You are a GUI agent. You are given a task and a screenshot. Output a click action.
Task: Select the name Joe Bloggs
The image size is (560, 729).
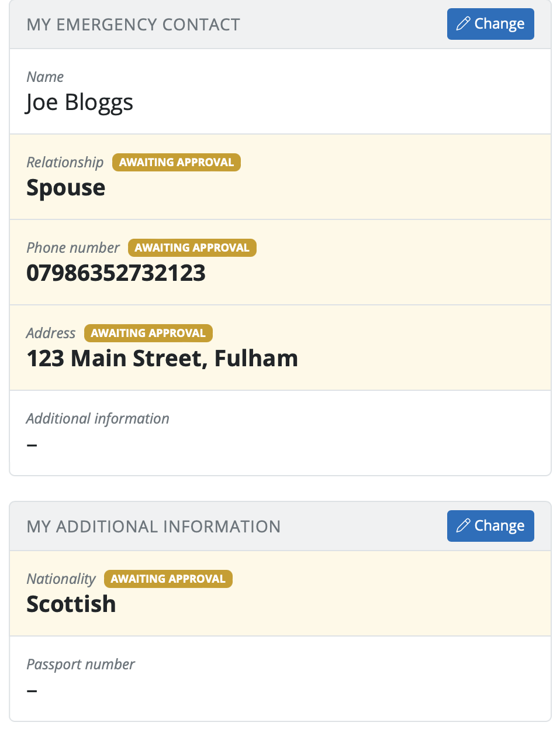pyautogui.click(x=79, y=102)
